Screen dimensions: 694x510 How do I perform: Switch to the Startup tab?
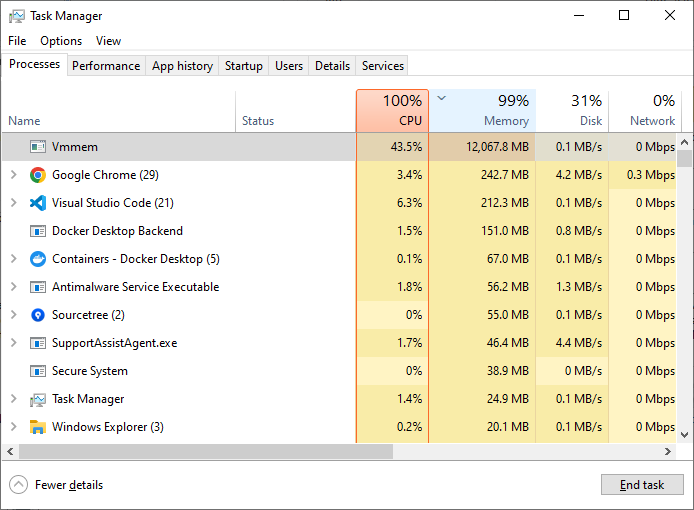(x=243, y=66)
